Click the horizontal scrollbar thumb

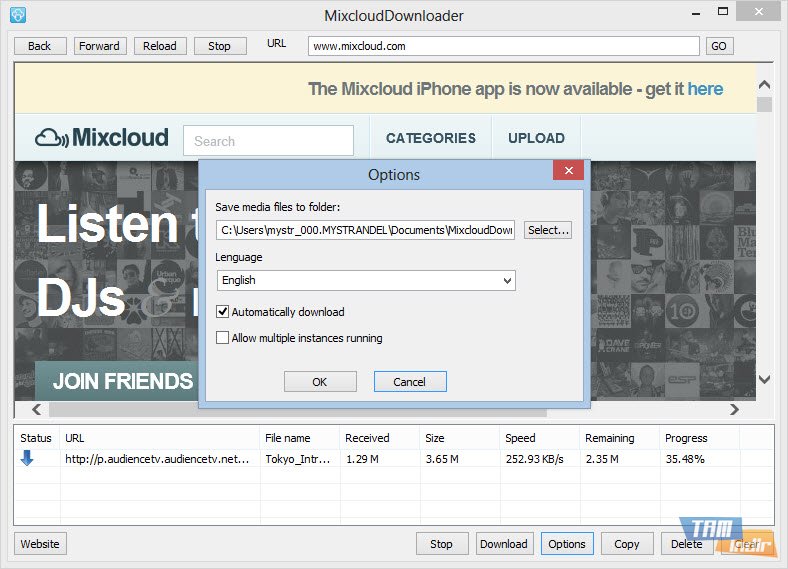(x=298, y=412)
